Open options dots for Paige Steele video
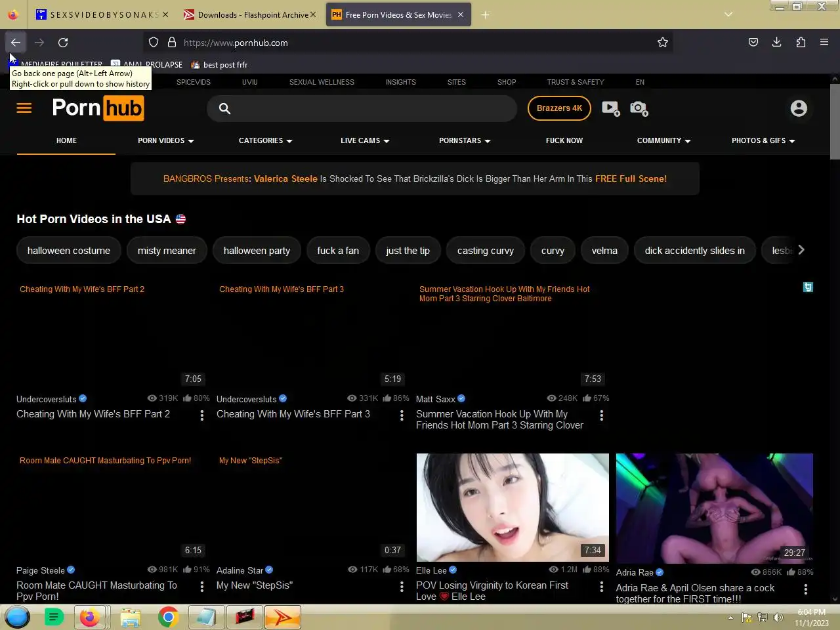The height and width of the screenshot is (630, 840). 201,587
